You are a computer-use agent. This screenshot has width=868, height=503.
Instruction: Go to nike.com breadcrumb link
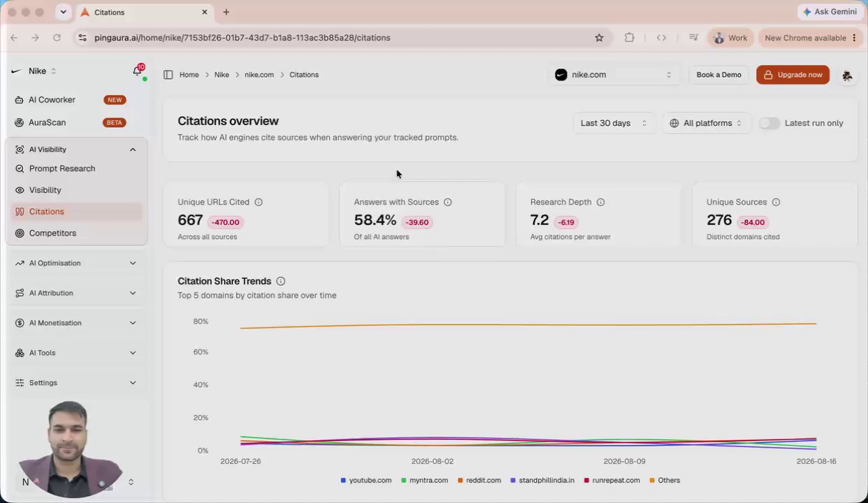pyautogui.click(x=259, y=75)
